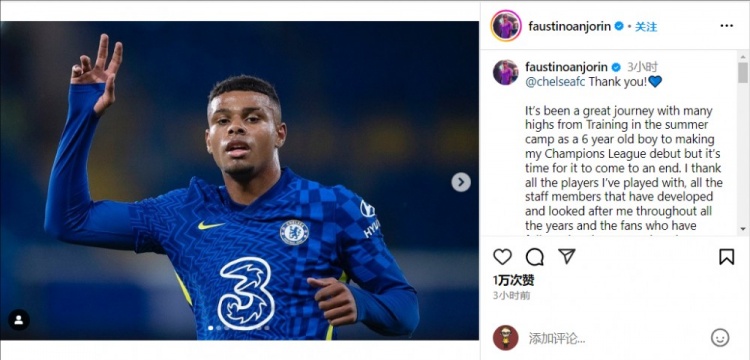View the 1万次赞 likes count
The height and width of the screenshot is (360, 750).
pos(513,280)
